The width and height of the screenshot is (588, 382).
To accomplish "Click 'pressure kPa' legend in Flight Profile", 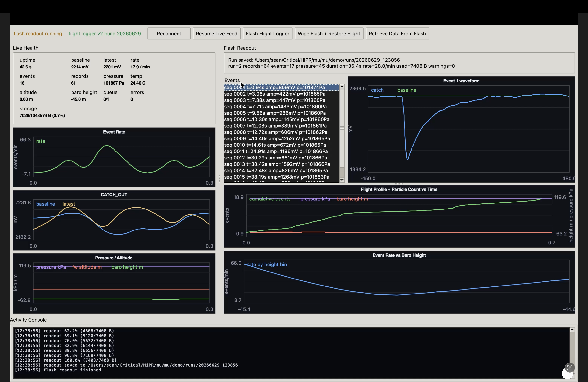I will [x=315, y=199].
